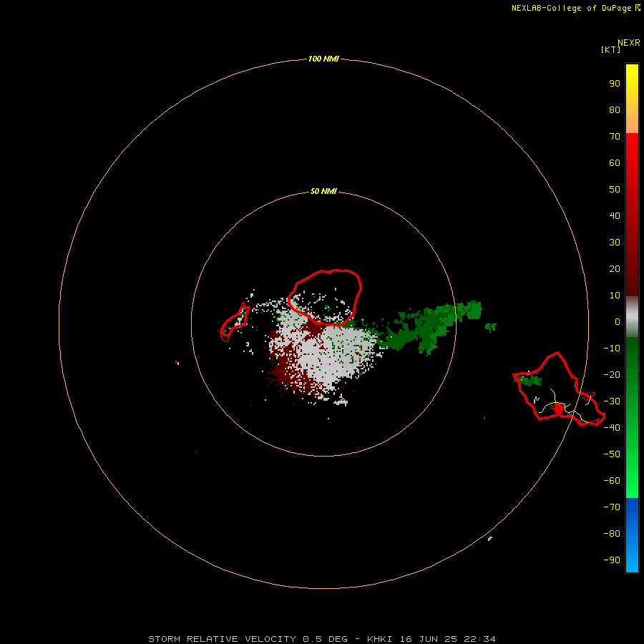Pick the yellow segment of the velocity color bar
The image size is (644, 644).
tap(632, 78)
